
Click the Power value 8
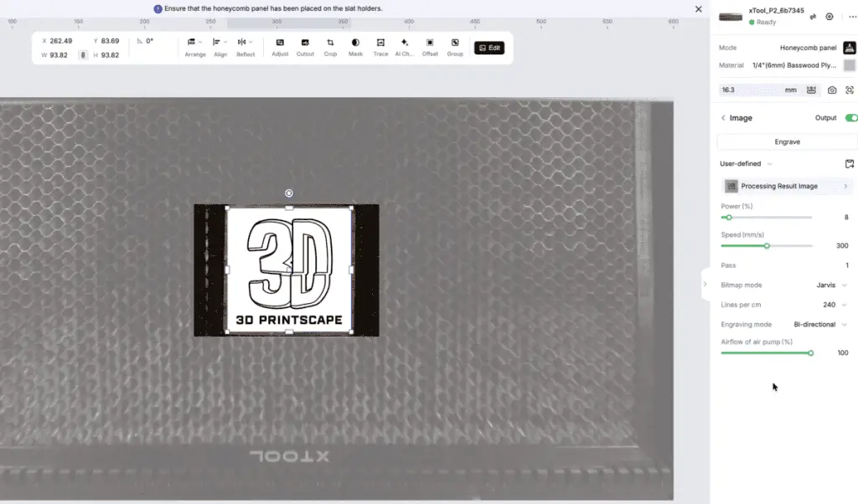846,217
